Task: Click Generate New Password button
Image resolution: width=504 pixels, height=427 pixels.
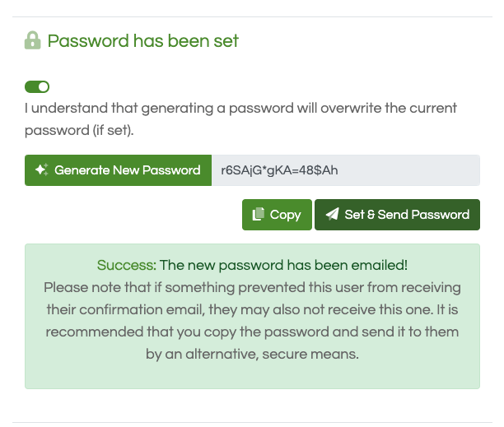Action: pyautogui.click(x=119, y=170)
